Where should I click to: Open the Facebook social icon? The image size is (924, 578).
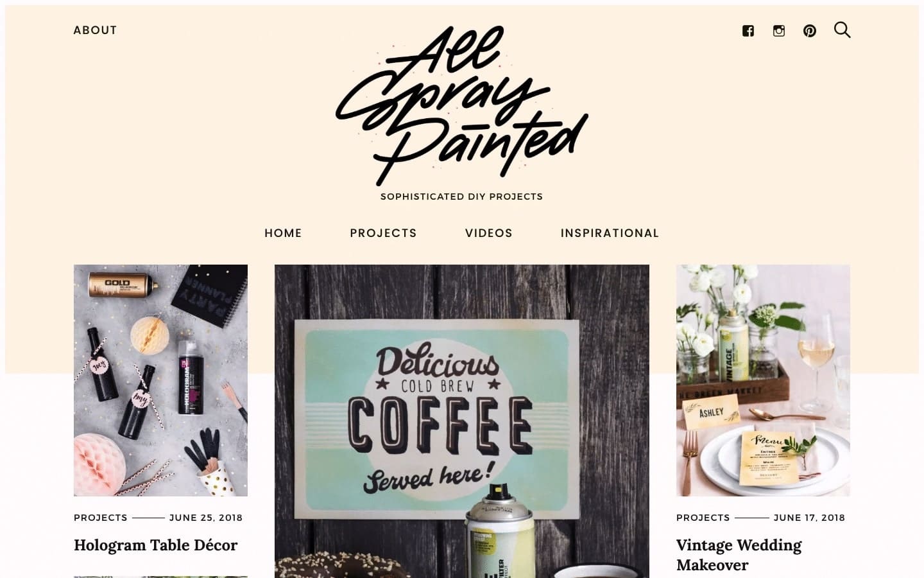(x=748, y=31)
